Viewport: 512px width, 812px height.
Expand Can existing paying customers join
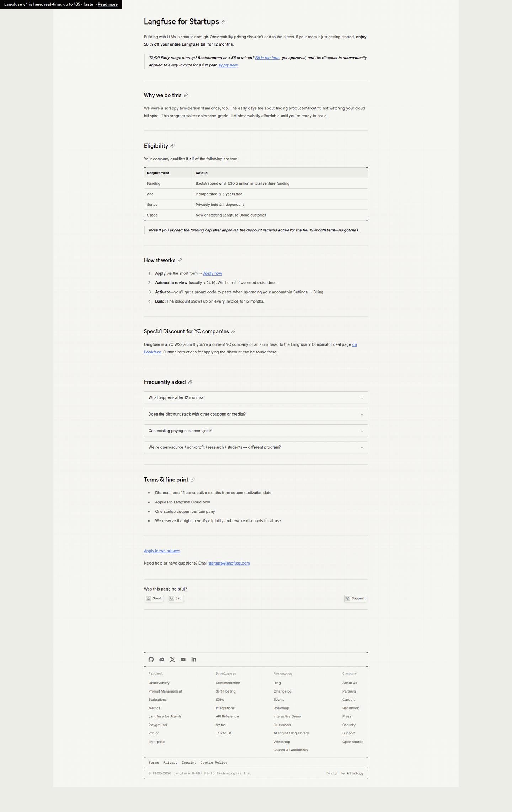[256, 431]
